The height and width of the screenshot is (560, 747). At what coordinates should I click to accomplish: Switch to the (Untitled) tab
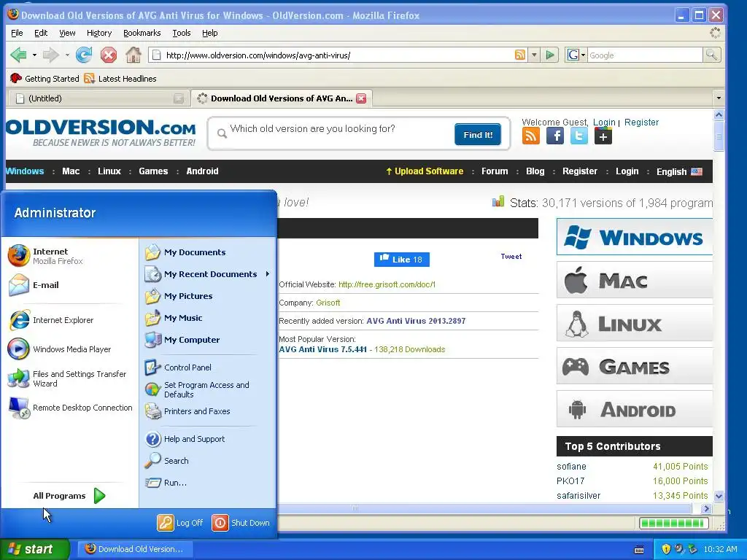[98, 98]
